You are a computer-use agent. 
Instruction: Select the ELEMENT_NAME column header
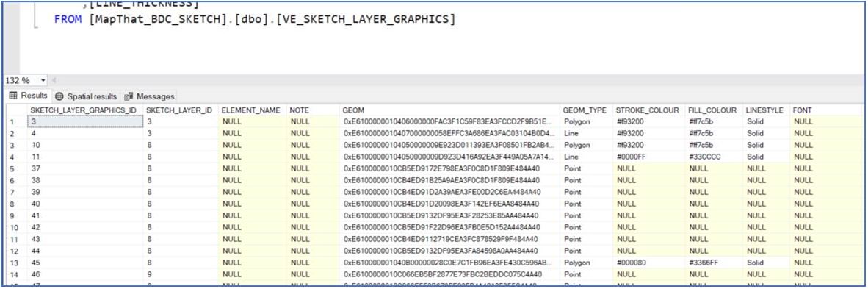click(251, 110)
